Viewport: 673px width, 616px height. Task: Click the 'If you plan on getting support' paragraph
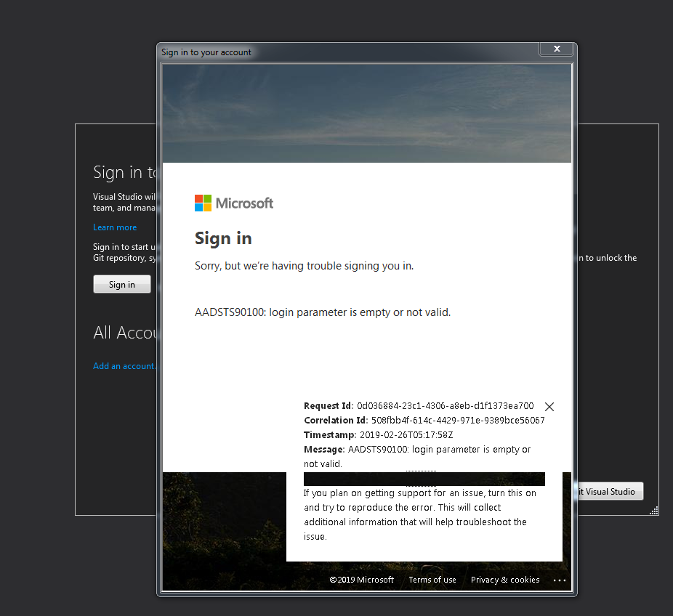[x=420, y=515]
